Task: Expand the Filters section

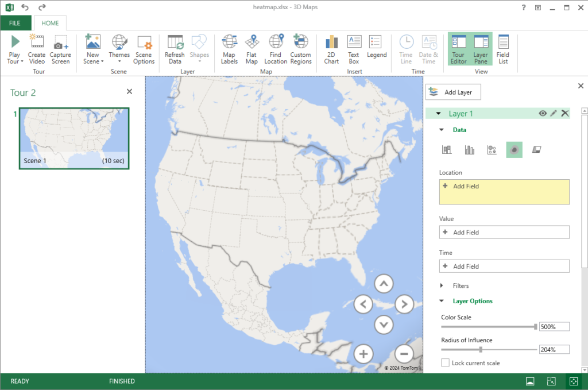Action: (442, 285)
